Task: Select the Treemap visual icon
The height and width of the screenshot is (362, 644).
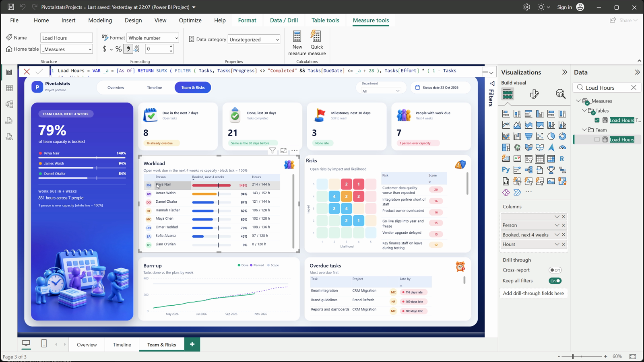Action: tap(506, 148)
